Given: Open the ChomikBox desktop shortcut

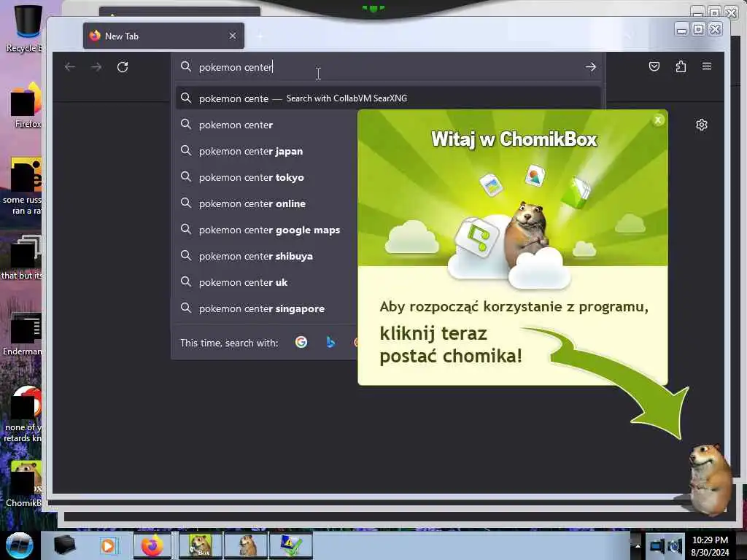Looking at the screenshot, I should (x=24, y=484).
